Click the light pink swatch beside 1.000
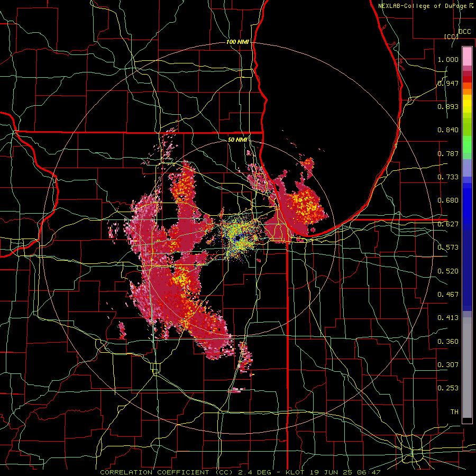The height and width of the screenshot is (476, 476). coord(467,57)
